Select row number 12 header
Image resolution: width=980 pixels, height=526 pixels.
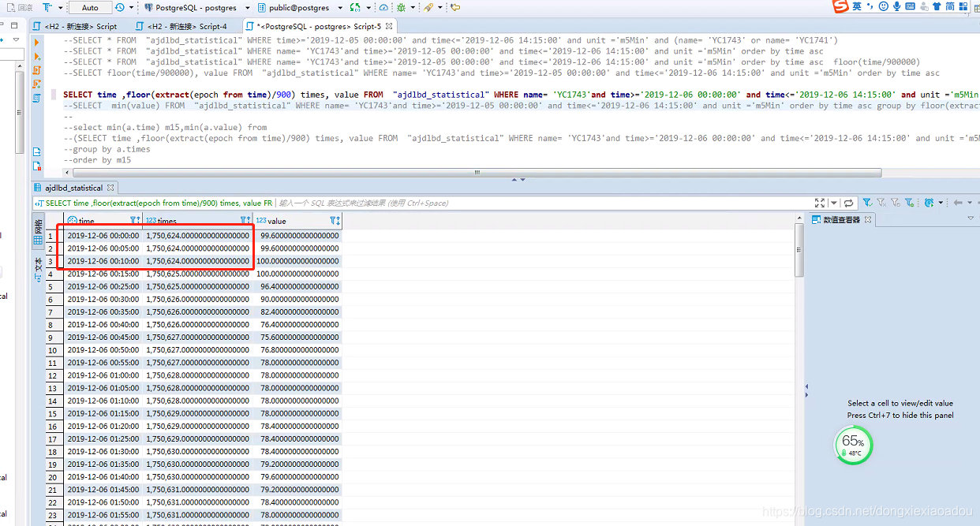[52, 375]
